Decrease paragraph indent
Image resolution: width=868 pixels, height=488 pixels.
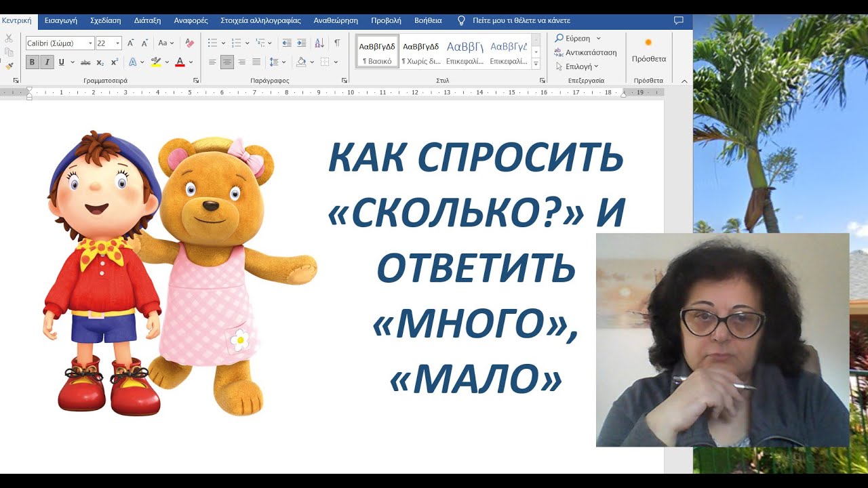[287, 43]
